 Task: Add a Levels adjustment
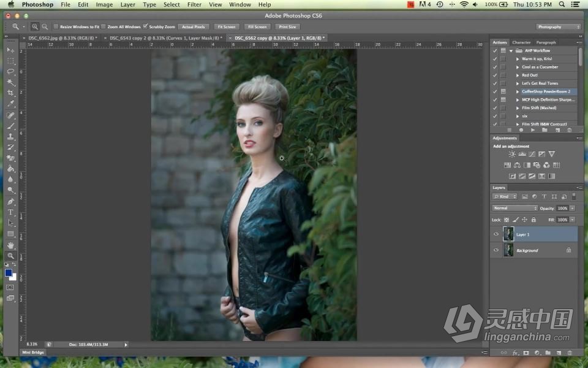coord(522,154)
